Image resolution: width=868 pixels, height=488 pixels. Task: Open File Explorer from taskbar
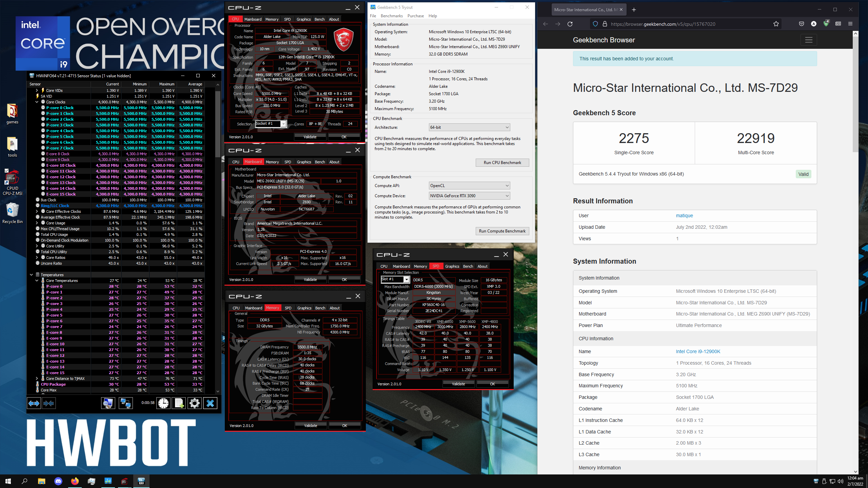pyautogui.click(x=41, y=481)
